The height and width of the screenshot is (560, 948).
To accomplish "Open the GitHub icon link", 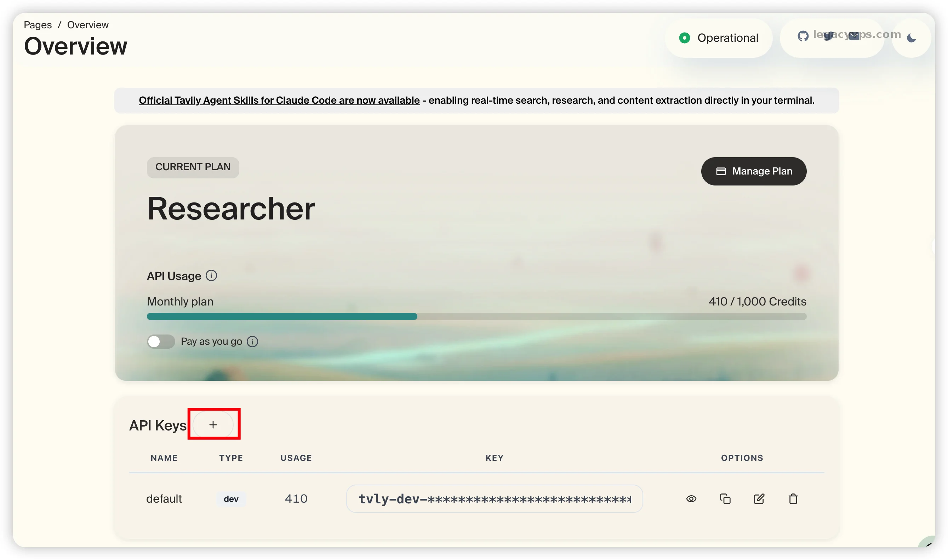I will click(803, 36).
